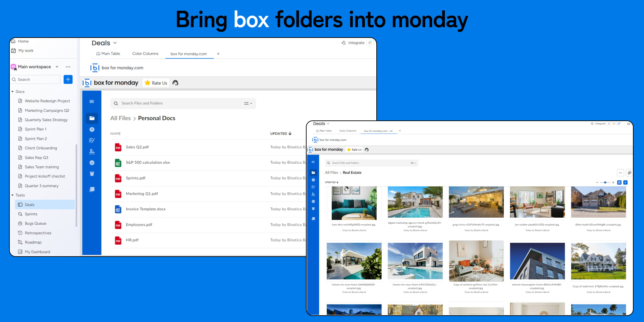Open the Employees.pdf file row

click(x=208, y=225)
